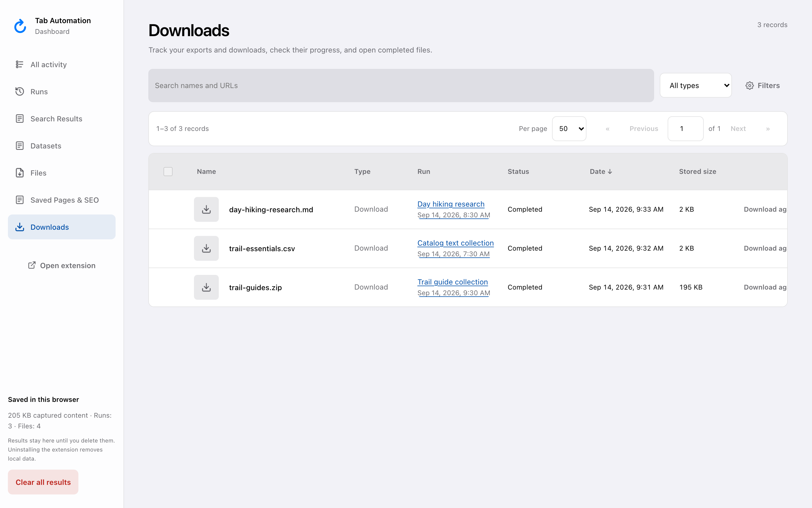Click Download again for trail-essentials.csv

765,248
